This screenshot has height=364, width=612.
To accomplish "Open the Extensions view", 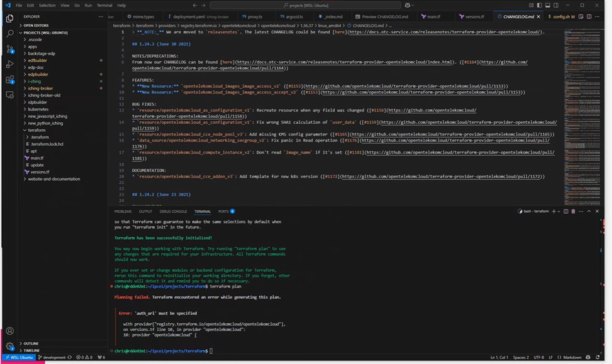I will 10,80.
